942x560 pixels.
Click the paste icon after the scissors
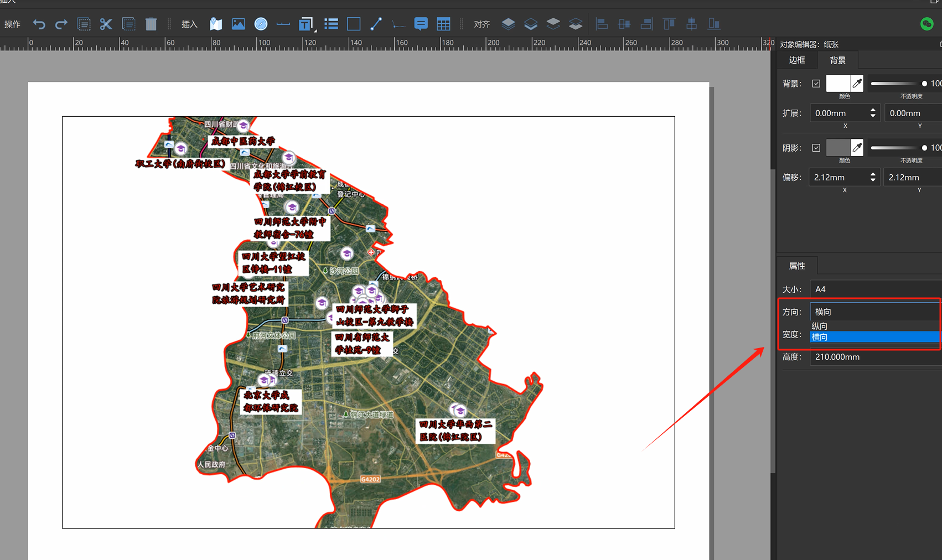128,24
